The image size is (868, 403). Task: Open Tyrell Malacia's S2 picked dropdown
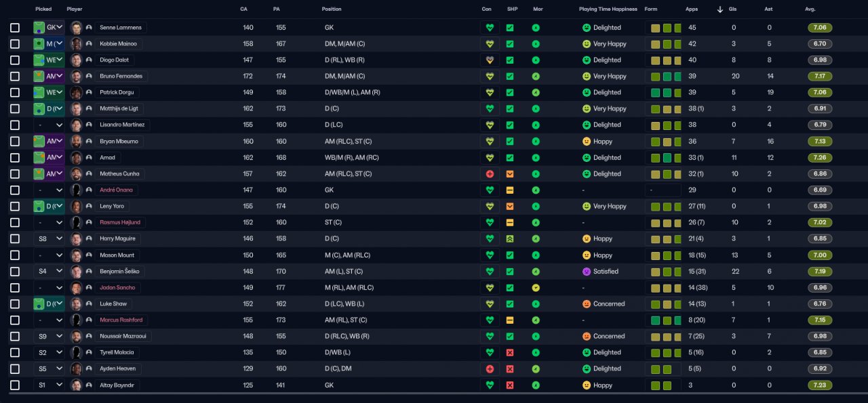click(x=49, y=353)
